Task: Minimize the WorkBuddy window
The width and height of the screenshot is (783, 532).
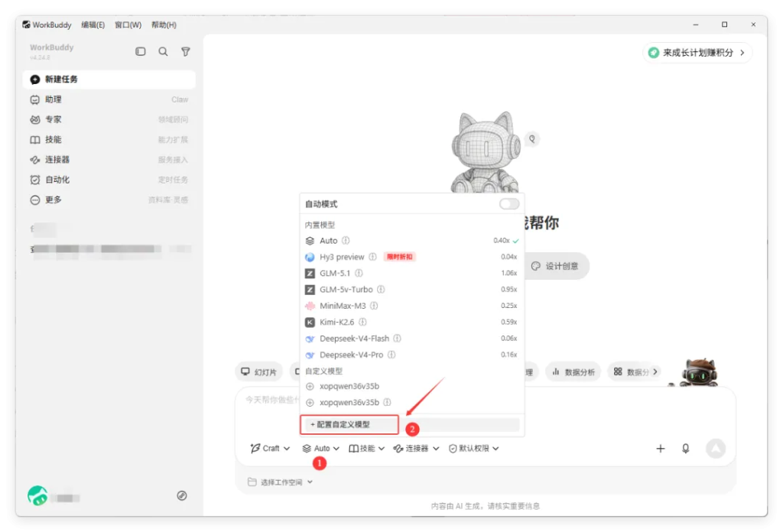Action: [x=696, y=24]
